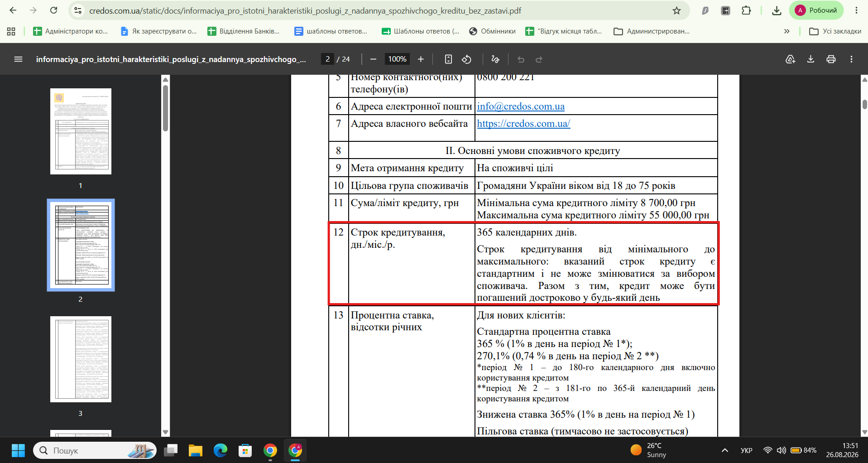Image resolution: width=868 pixels, height=463 pixels.
Task: Click document scrollbar down arrow
Action: [864, 432]
